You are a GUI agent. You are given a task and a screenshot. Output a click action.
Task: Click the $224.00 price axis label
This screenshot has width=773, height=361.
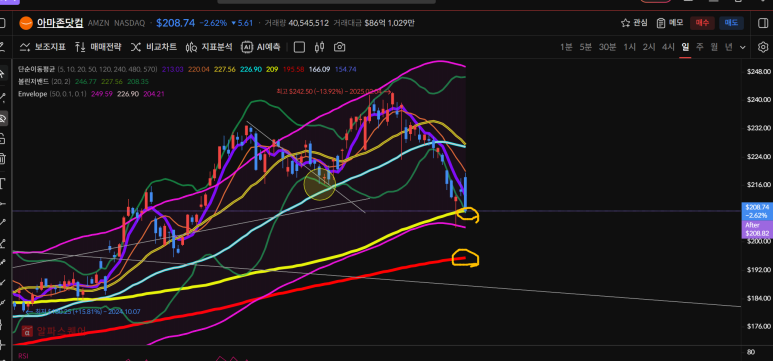tap(758, 157)
